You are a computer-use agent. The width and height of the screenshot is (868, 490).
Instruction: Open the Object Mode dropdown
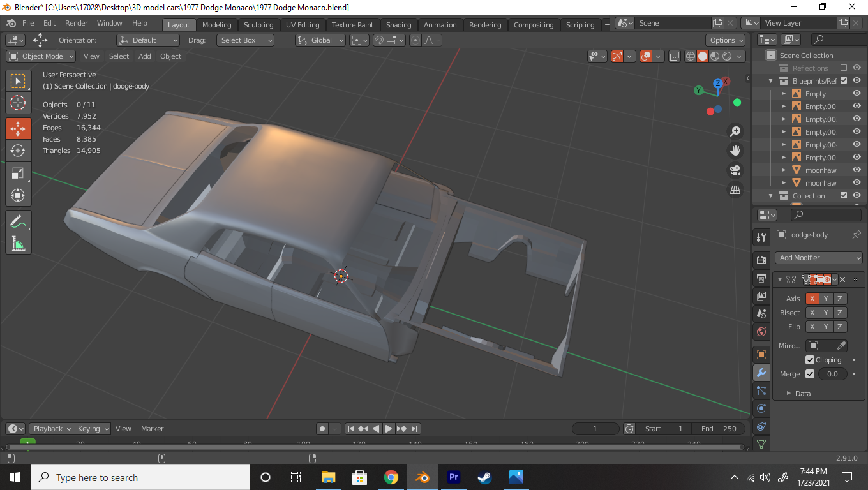(x=41, y=56)
